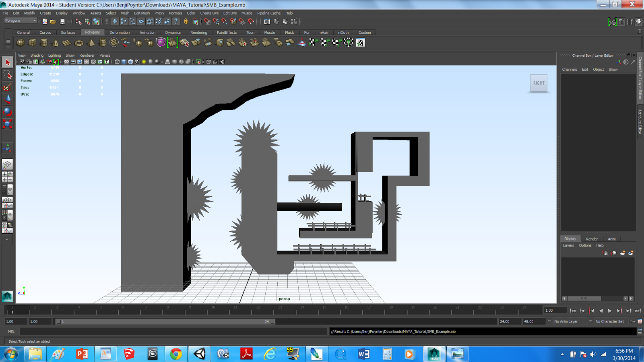644x362 pixels.
Task: Switch to the Rendering shelf tab
Action: 199,32
